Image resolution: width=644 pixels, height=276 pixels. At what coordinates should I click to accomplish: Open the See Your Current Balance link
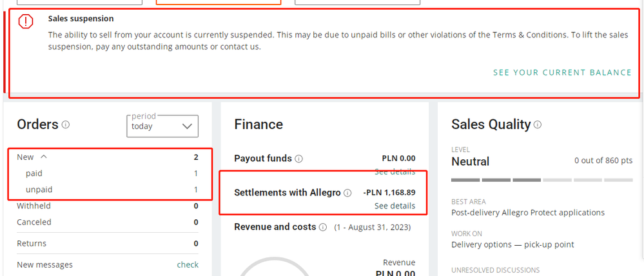coord(562,73)
